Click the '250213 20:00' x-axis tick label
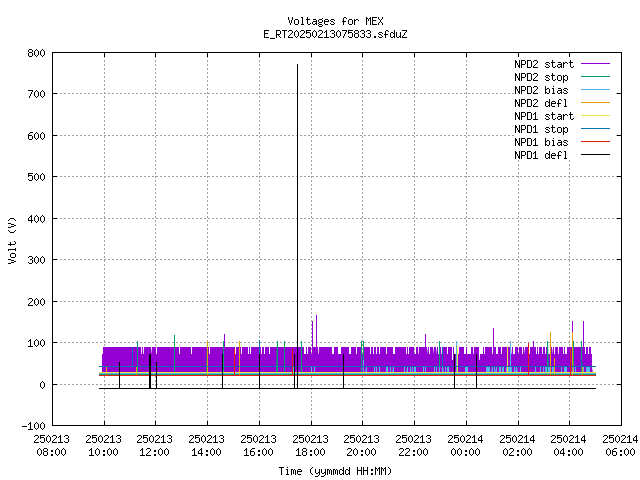This screenshot has height=480, width=640. coord(362,446)
